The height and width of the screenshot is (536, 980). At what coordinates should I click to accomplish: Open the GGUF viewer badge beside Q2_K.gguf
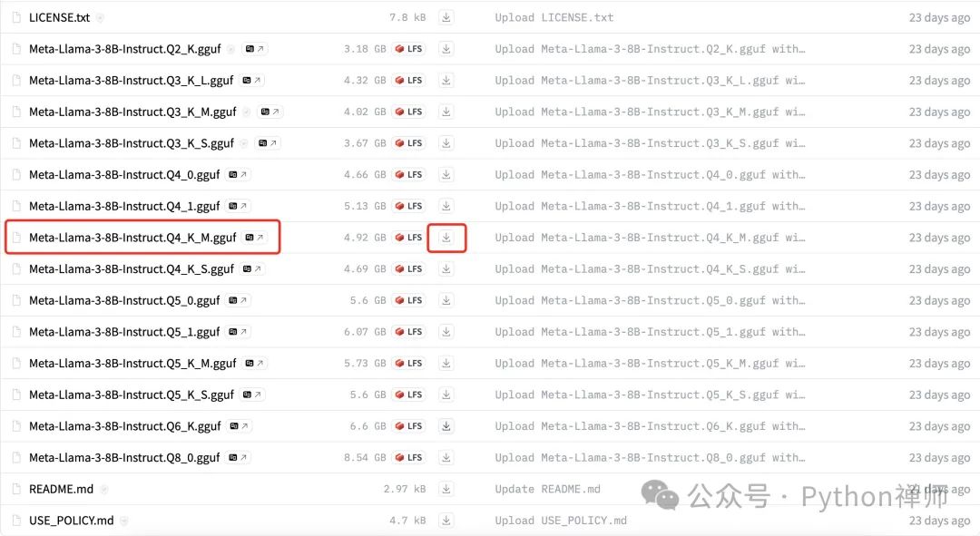254,49
